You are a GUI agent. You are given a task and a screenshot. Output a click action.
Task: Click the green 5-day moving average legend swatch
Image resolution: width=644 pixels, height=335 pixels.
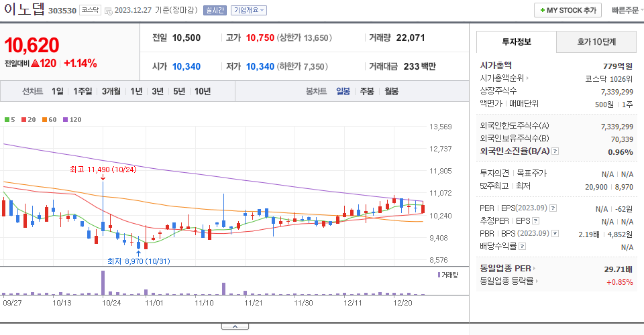click(x=7, y=120)
